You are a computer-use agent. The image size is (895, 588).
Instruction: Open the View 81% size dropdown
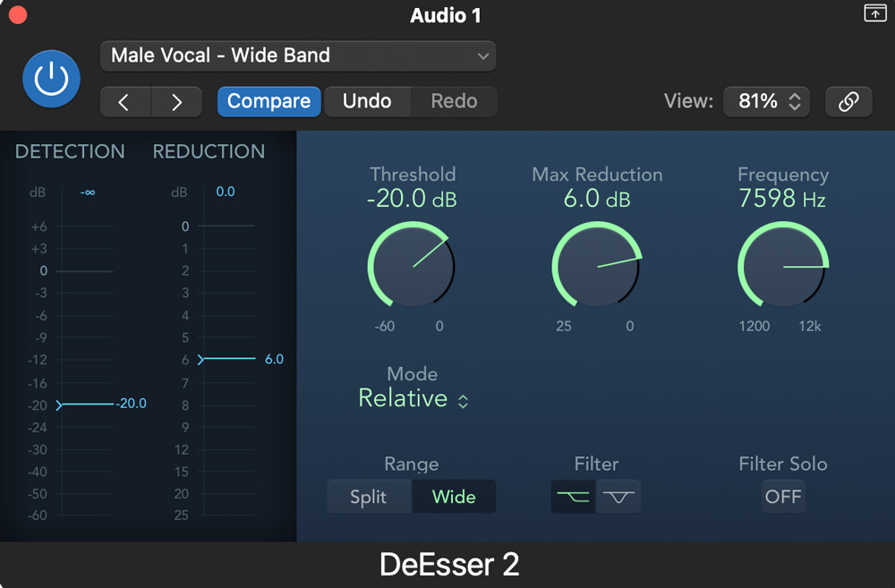767,102
